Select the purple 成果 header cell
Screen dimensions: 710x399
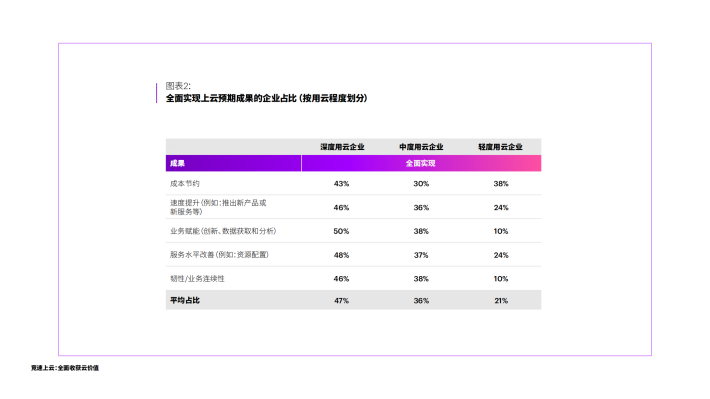coord(233,163)
